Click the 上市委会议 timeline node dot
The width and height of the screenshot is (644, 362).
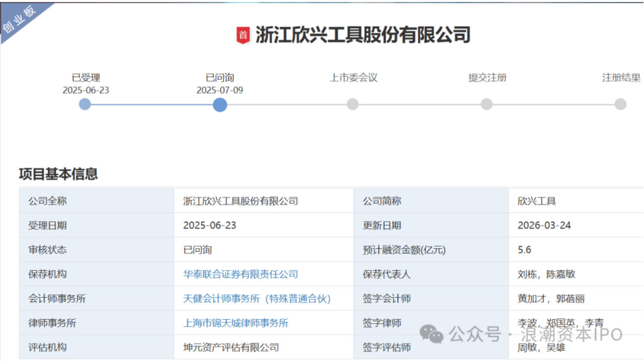click(x=353, y=105)
